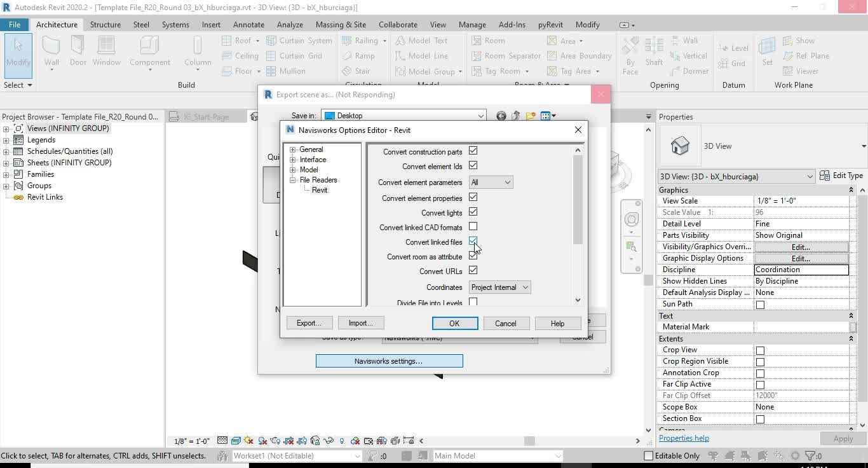This screenshot has height=468, width=868.
Task: Expand Interface node in options tree
Action: (x=293, y=160)
